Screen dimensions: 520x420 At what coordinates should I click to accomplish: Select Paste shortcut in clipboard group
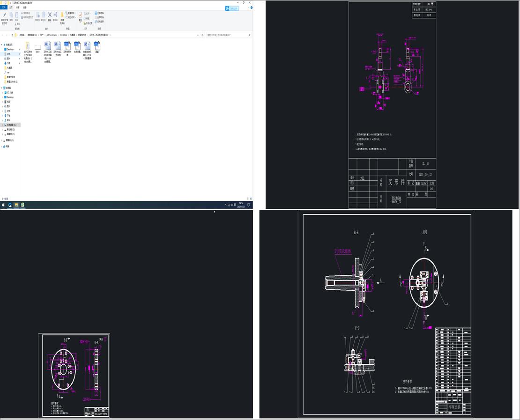(27, 17)
